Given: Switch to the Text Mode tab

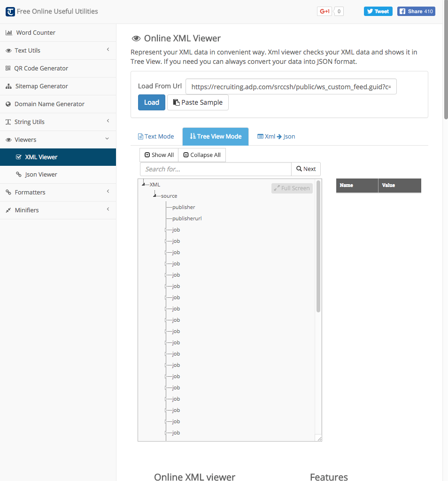Looking at the screenshot, I should [156, 136].
